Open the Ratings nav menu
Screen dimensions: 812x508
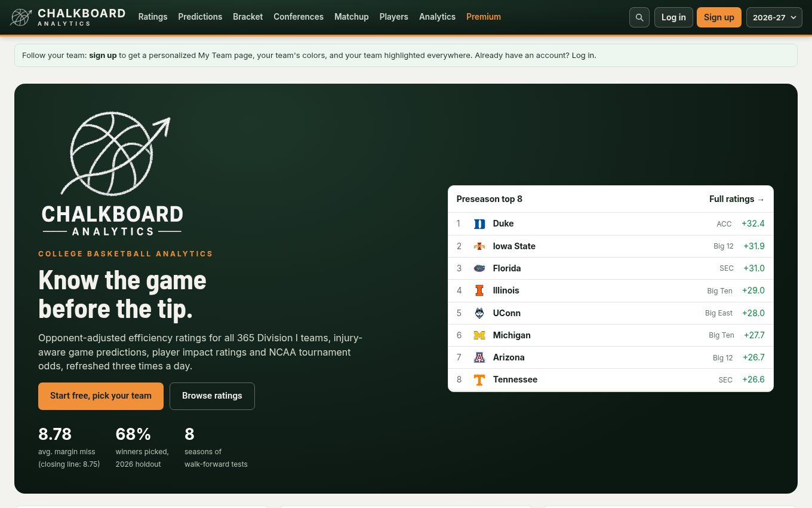pos(153,17)
